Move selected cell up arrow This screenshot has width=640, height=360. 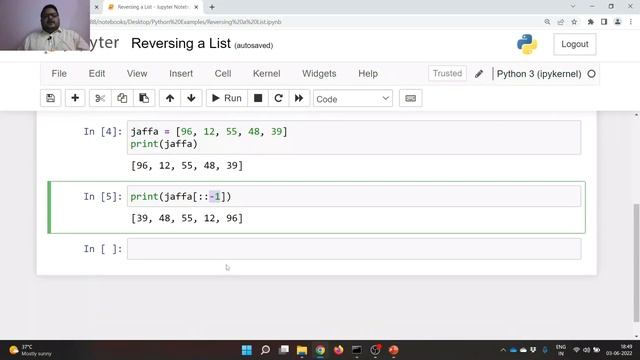point(170,98)
